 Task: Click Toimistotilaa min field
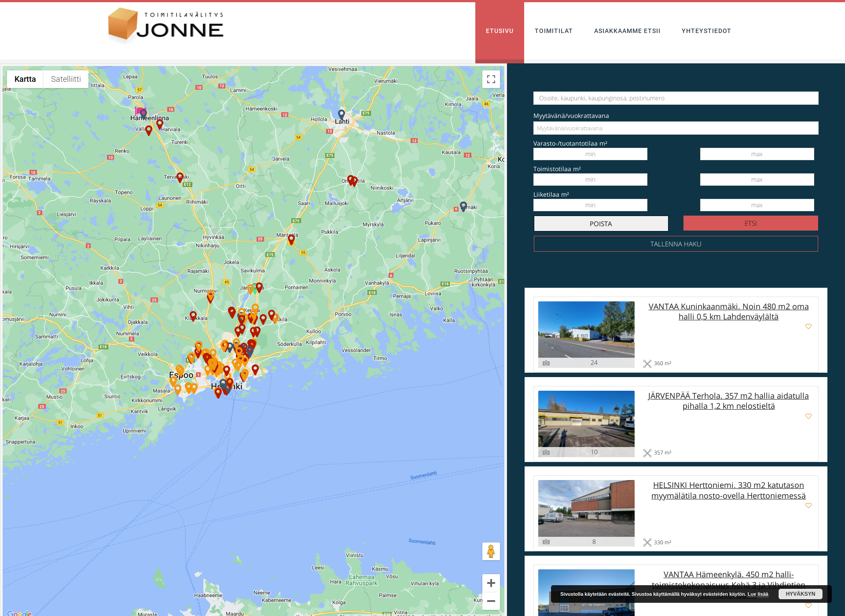coord(590,180)
